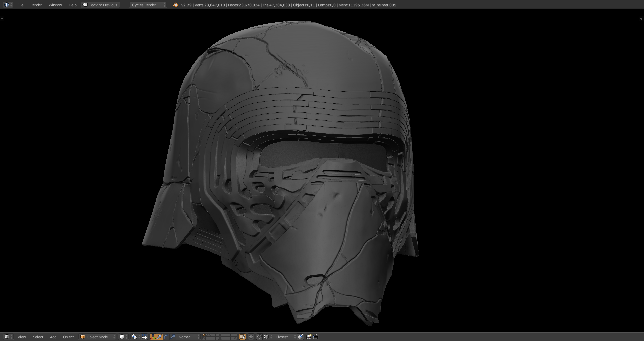The width and height of the screenshot is (644, 341).
Task: Open the 3D View editor type selector
Action: (x=8, y=337)
